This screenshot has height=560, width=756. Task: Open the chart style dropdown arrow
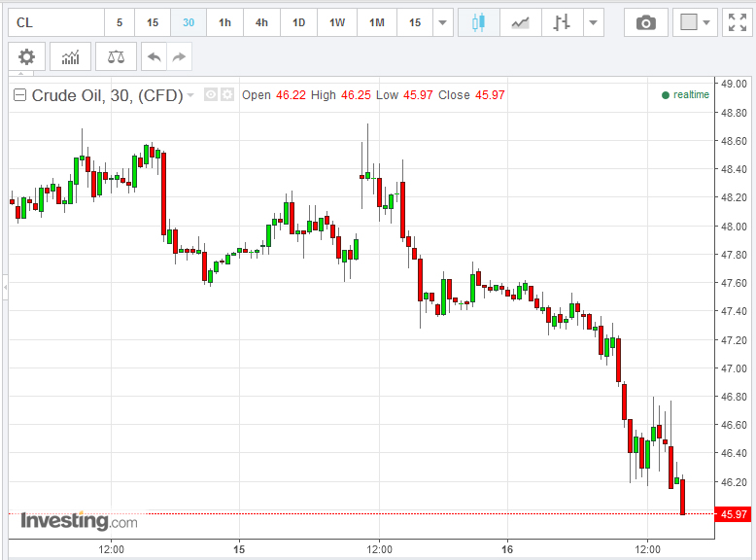click(594, 22)
